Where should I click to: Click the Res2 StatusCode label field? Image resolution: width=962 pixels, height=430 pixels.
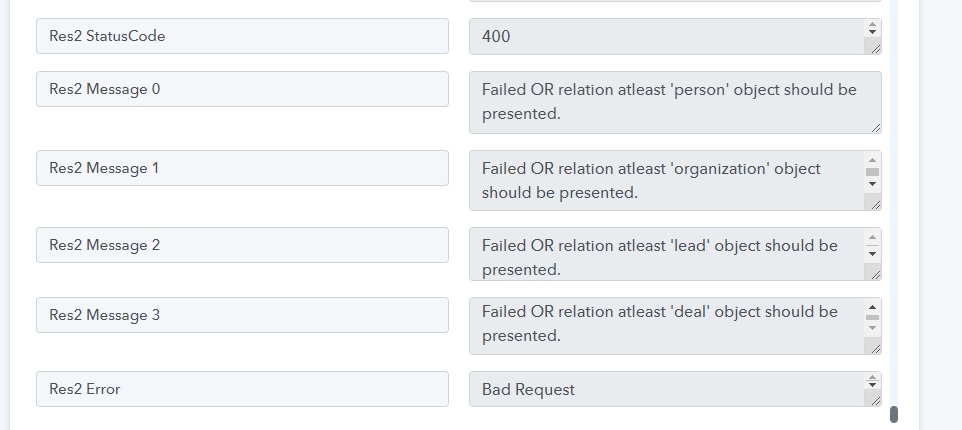242,36
